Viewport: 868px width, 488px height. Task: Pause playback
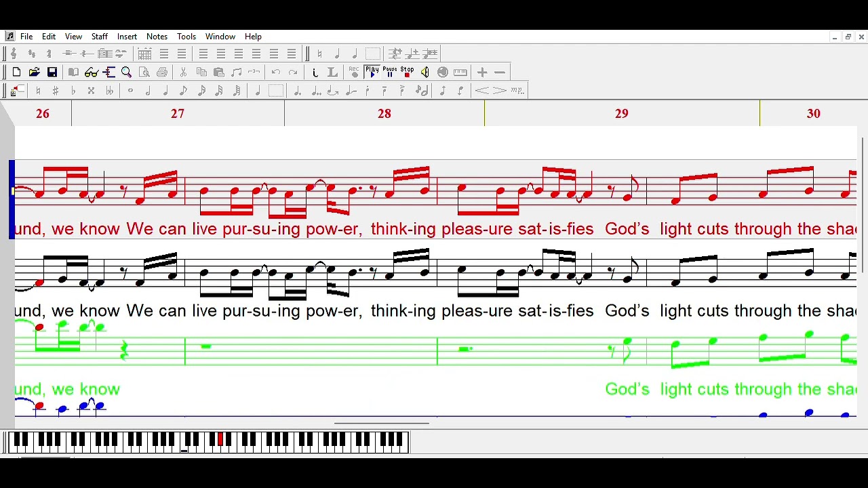(x=389, y=72)
